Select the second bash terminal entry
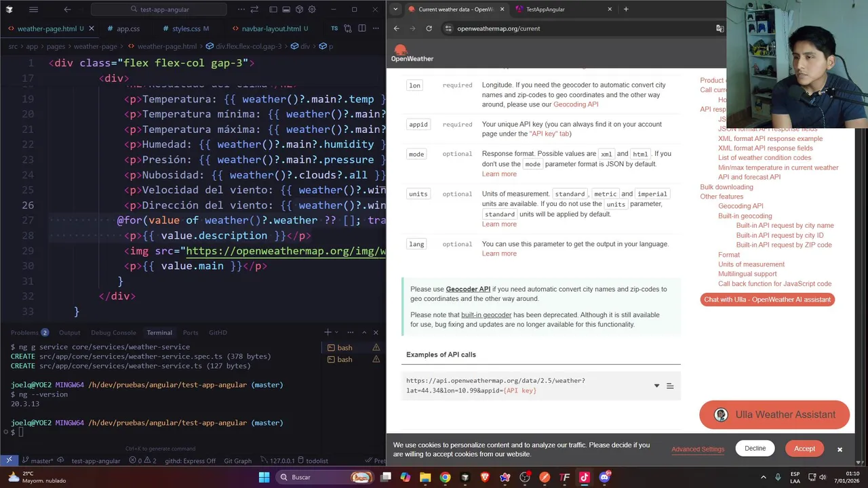This screenshot has width=868, height=488. (x=353, y=359)
